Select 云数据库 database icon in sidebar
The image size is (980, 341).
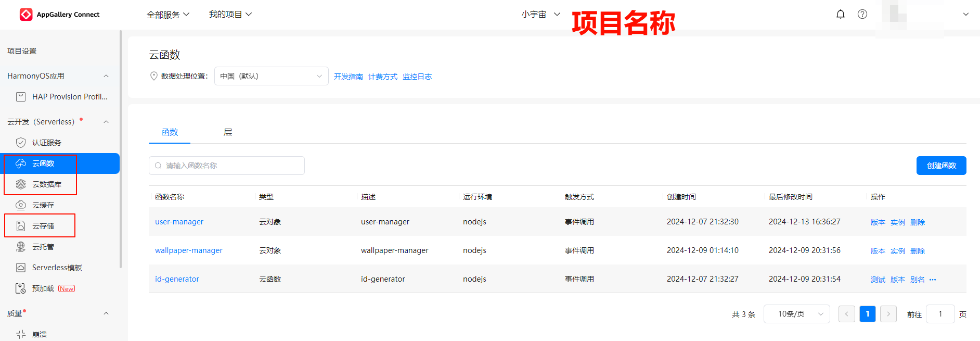pyautogui.click(x=21, y=184)
